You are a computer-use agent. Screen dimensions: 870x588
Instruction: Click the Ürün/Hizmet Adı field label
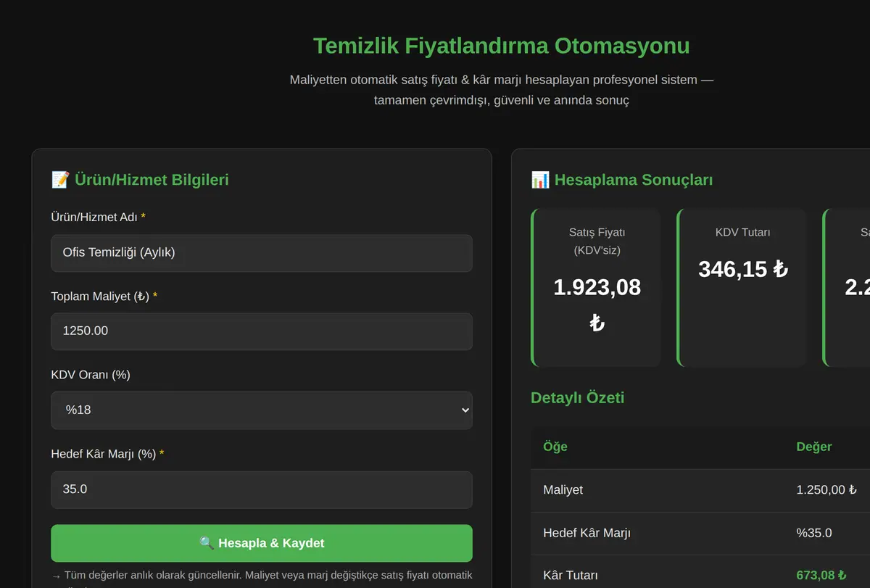click(98, 218)
